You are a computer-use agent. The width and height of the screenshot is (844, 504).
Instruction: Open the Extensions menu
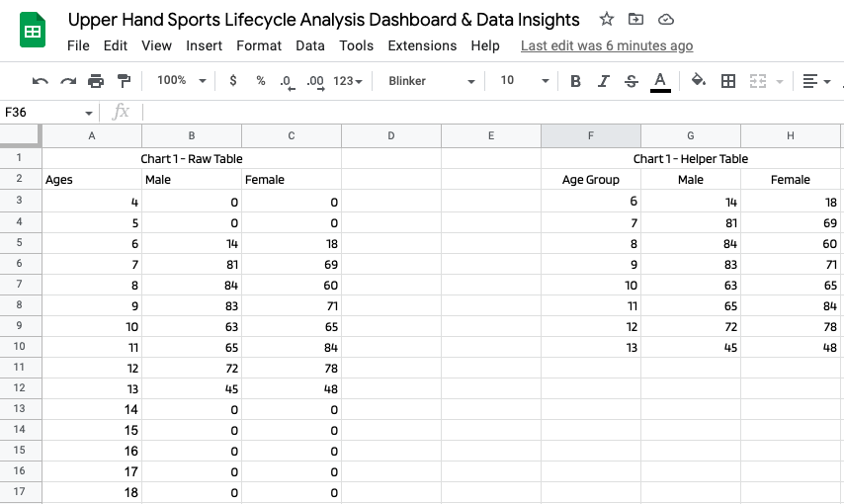(422, 45)
